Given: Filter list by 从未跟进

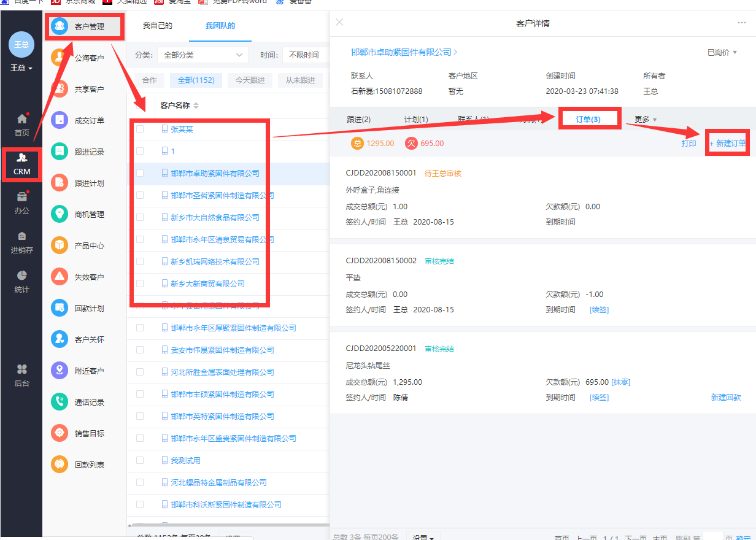Looking at the screenshot, I should tap(300, 80).
